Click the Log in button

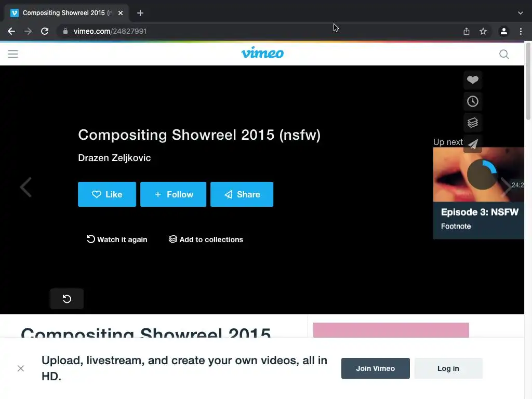(x=448, y=368)
